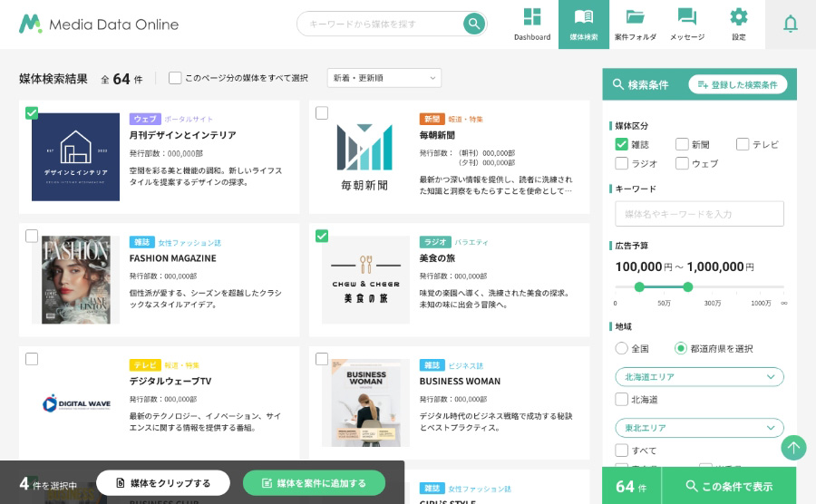Click the 媒体名やキーワードを入力 keyword field
The height and width of the screenshot is (504, 816).
pos(699,214)
